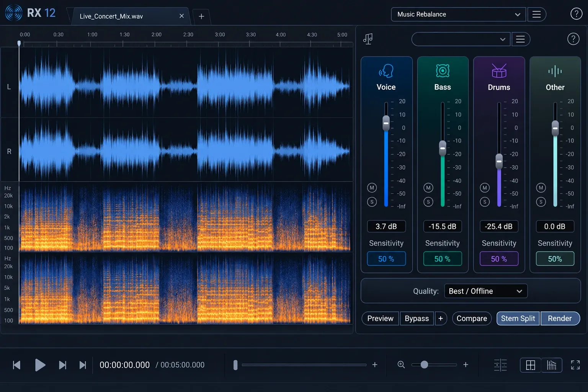Click the Voice gain slider handle
This screenshot has height=392, width=588.
click(386, 123)
